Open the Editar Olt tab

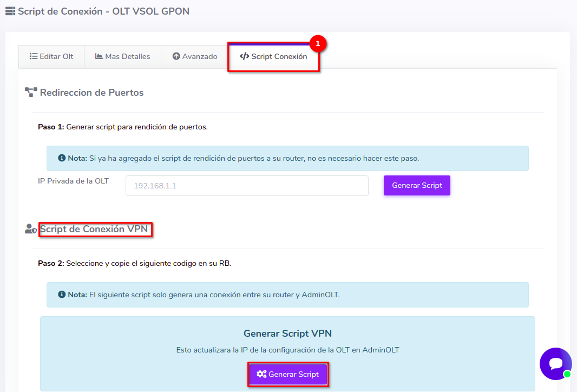(51, 56)
